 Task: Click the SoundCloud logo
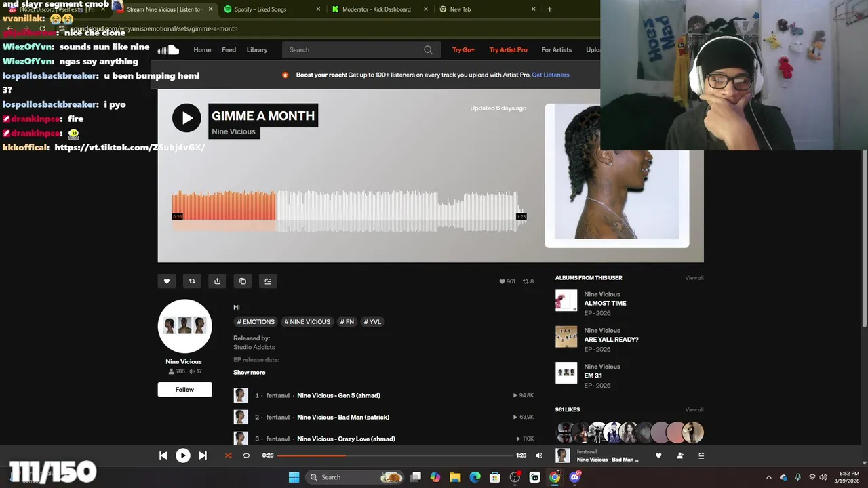click(x=168, y=49)
